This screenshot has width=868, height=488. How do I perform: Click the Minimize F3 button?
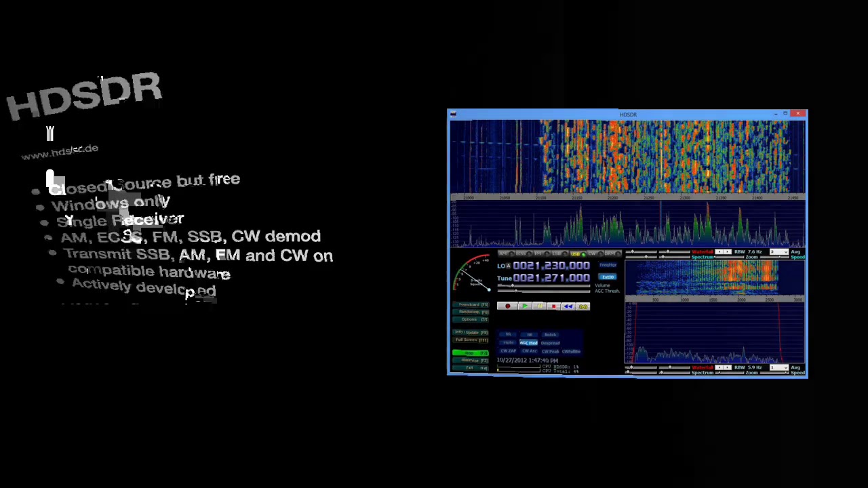tap(471, 361)
